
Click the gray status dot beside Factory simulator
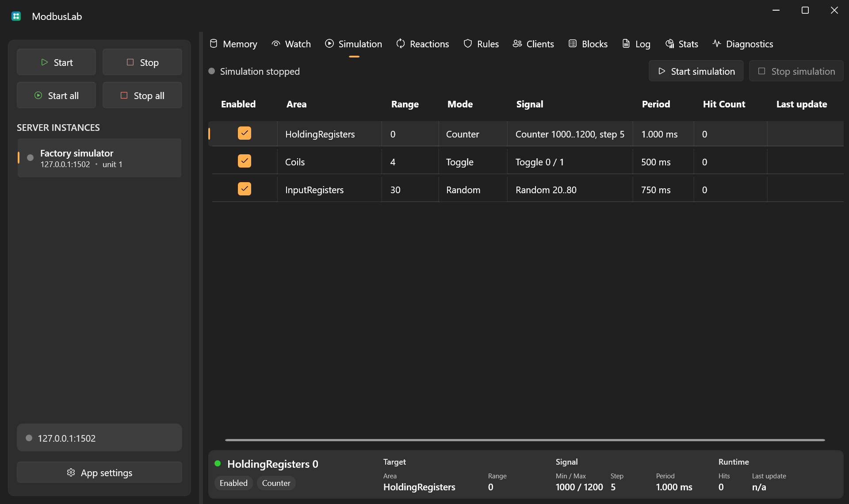(x=30, y=158)
